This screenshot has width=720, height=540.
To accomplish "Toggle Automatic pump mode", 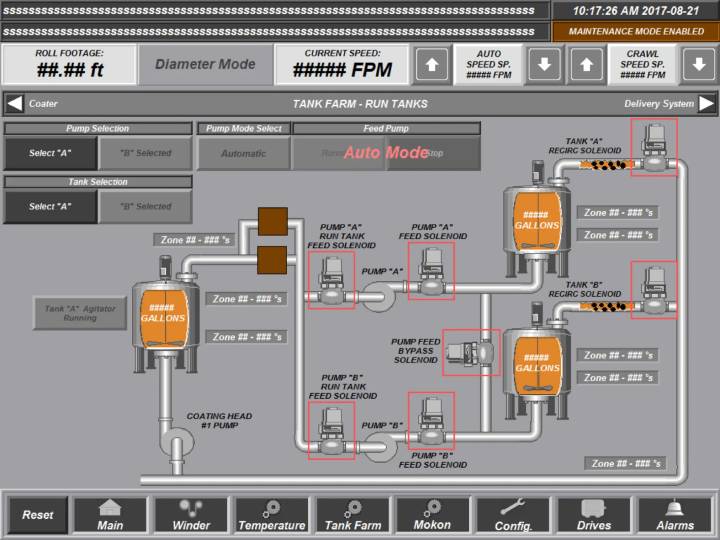I will (x=243, y=153).
